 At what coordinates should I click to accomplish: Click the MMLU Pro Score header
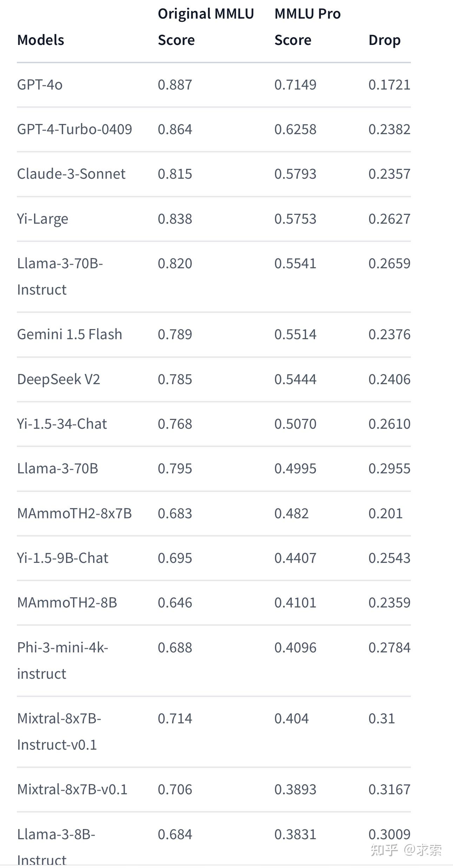tap(307, 27)
